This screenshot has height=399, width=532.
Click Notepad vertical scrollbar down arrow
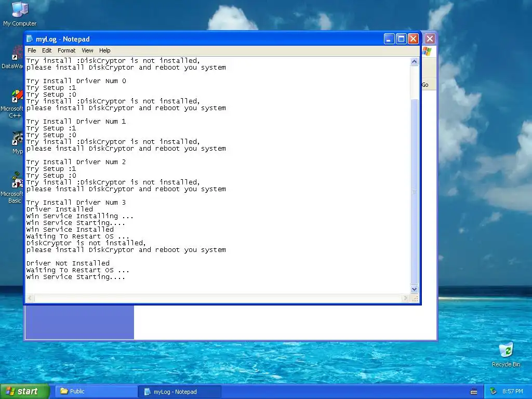click(414, 289)
